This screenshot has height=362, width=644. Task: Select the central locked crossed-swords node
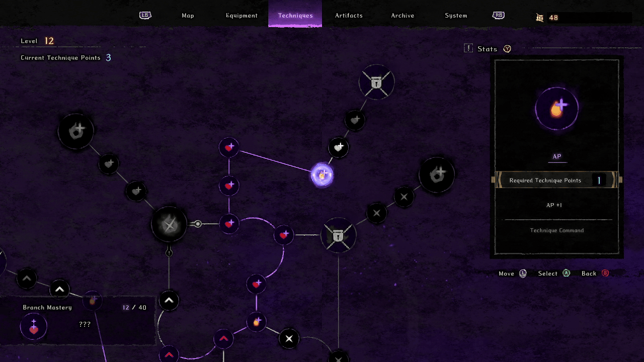[x=339, y=235]
